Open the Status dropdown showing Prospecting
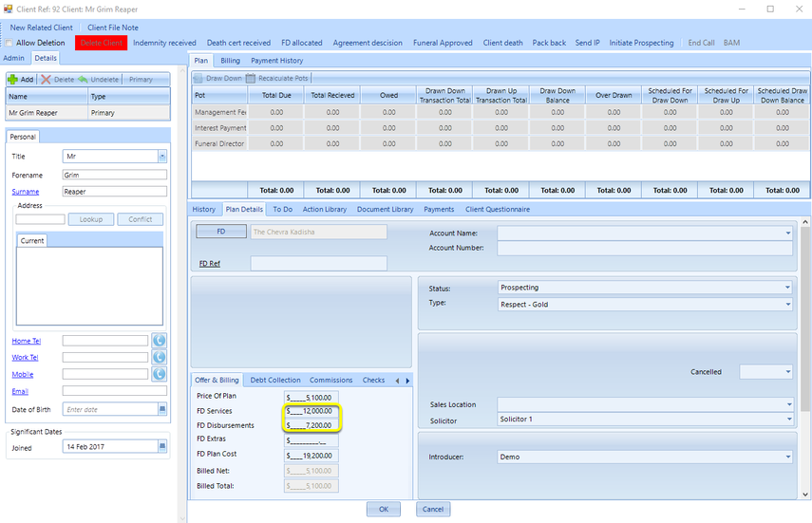Image resolution: width=812 pixels, height=523 pixels. [787, 288]
